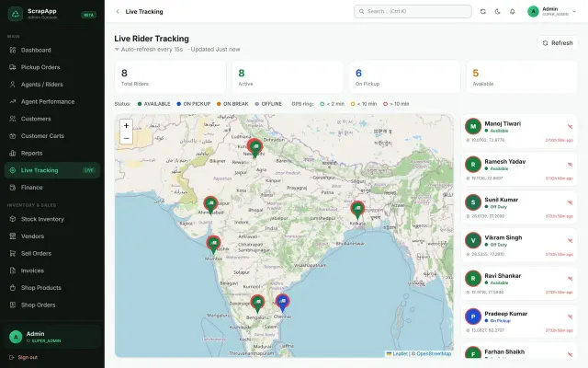
Task: Click the Vendors store icon
Action: coord(12,236)
